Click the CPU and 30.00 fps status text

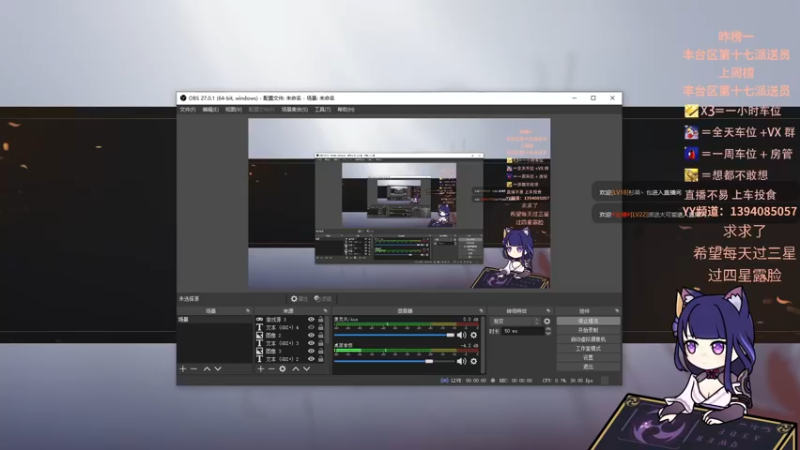[567, 381]
